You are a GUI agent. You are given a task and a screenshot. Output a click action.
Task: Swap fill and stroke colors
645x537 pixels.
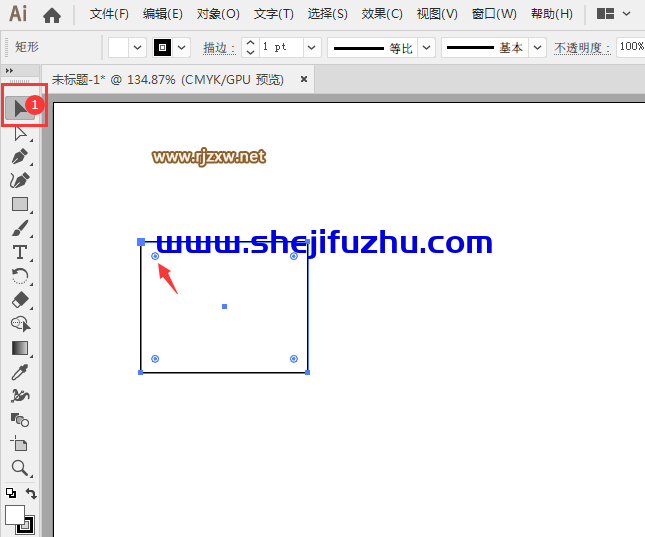(31, 494)
